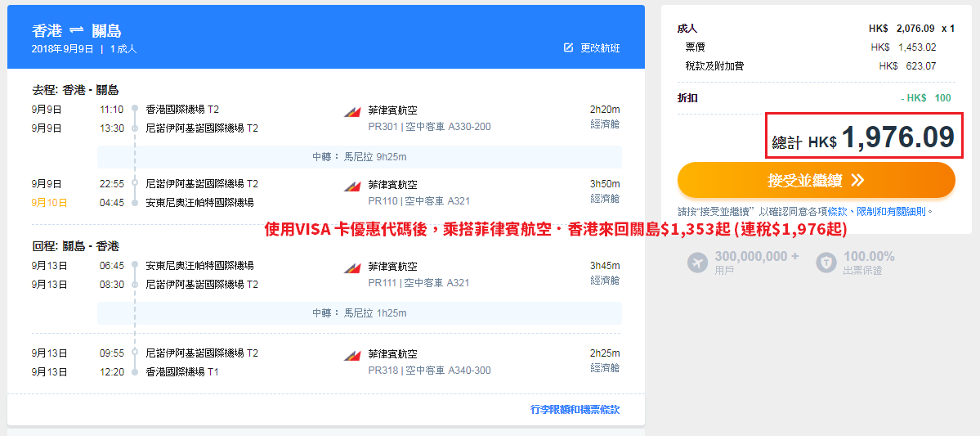This screenshot has height=436, width=980.
Task: Click the orange 9月10日 arrival date
Action: pyautogui.click(x=49, y=203)
